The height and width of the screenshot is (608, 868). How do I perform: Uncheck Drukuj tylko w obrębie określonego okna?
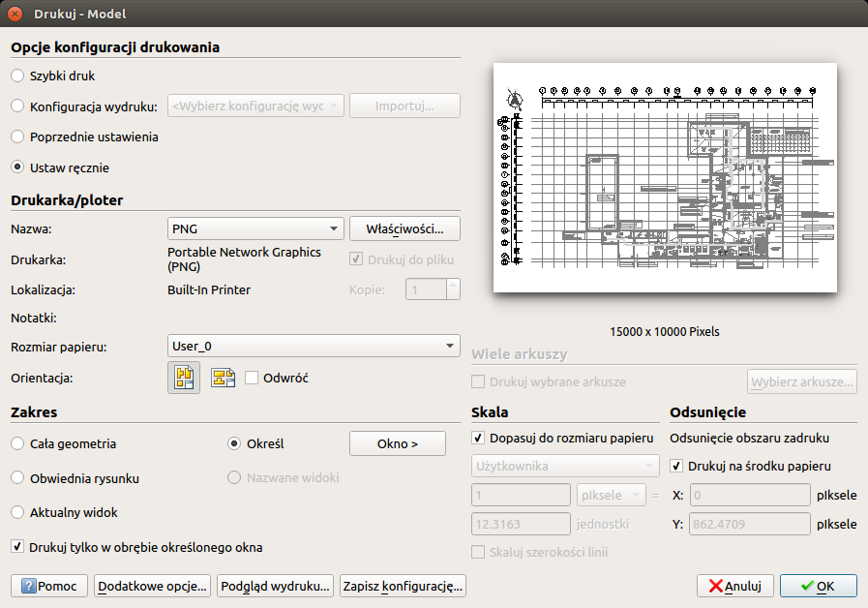pos(16,547)
